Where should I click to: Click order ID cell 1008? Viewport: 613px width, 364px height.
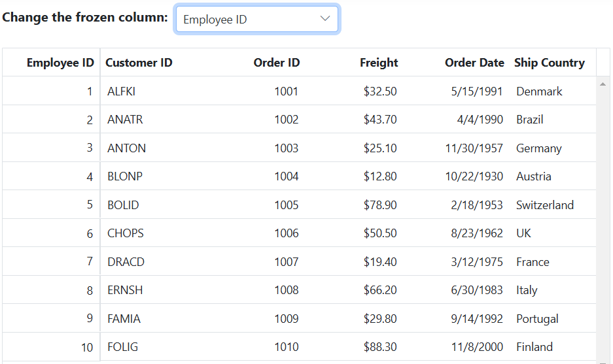pos(286,290)
